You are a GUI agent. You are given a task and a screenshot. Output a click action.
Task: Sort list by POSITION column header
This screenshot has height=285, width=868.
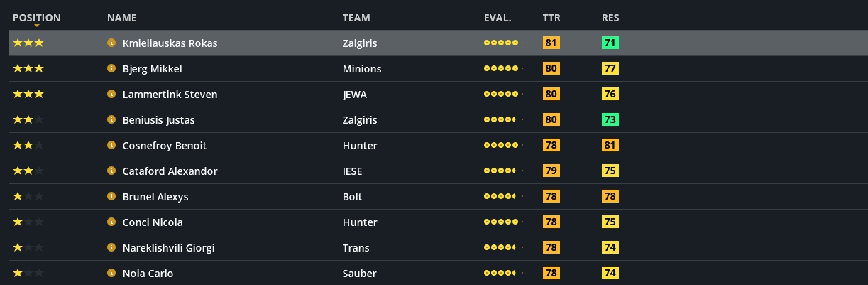37,18
